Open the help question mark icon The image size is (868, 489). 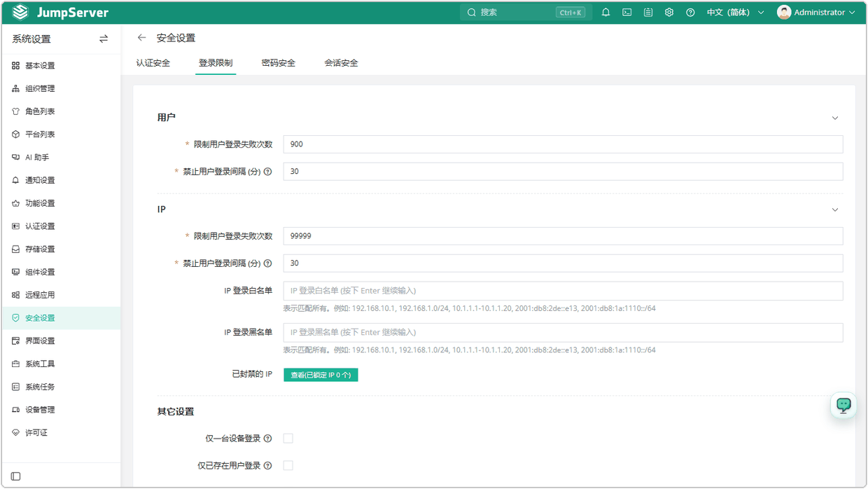tap(690, 13)
